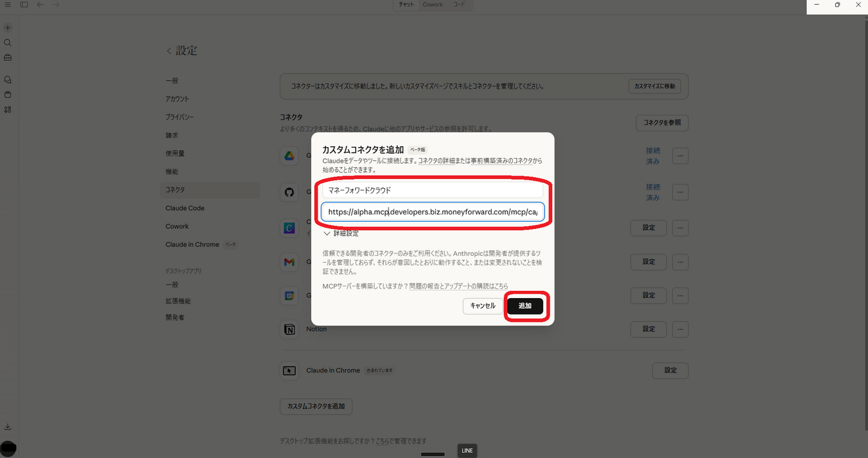The width and height of the screenshot is (868, 458).
Task: Open the artifacts grid icon
Action: point(8,110)
